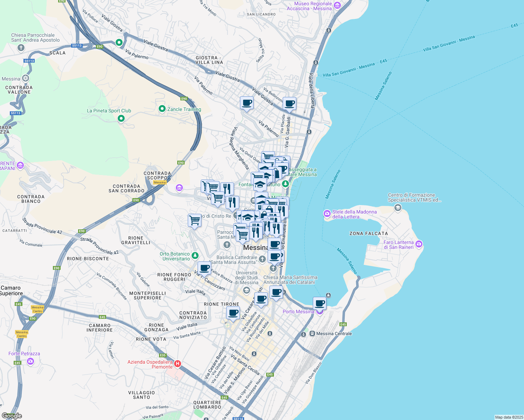524x420 pixels.
Task: Click the yellow 'Messina' exit sign near Contrada Scoppo
Action: [x=160, y=182]
